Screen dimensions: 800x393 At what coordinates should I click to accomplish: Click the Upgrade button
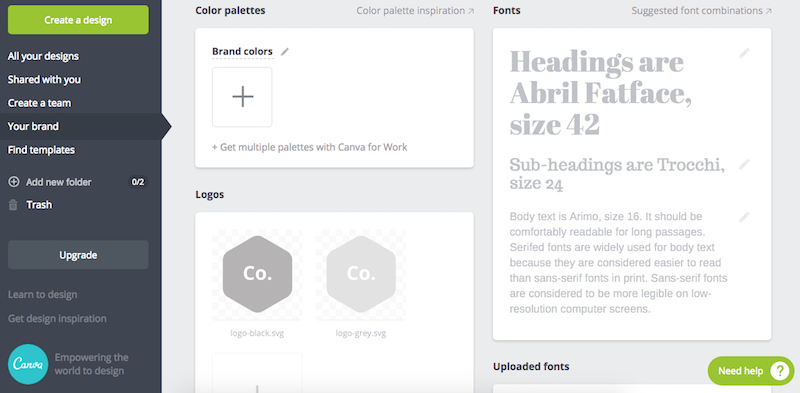pyautogui.click(x=78, y=255)
